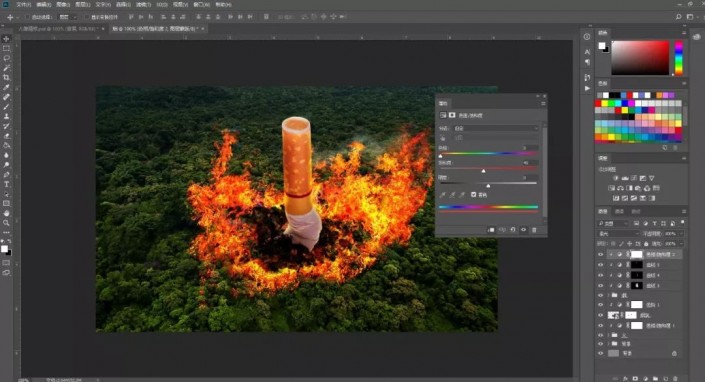Select the Crop tool

6,78
